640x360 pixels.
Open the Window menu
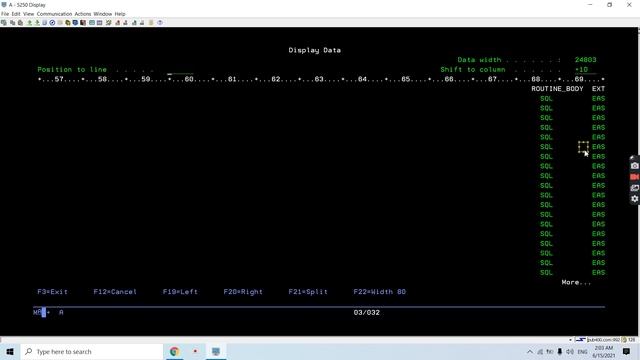coord(102,14)
